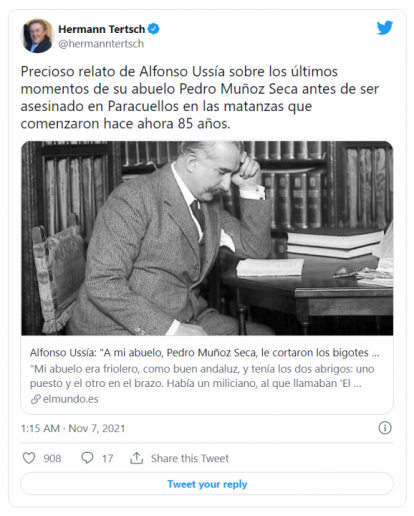Click the Hermann Tertsch display name
414x516 pixels.
pos(102,29)
